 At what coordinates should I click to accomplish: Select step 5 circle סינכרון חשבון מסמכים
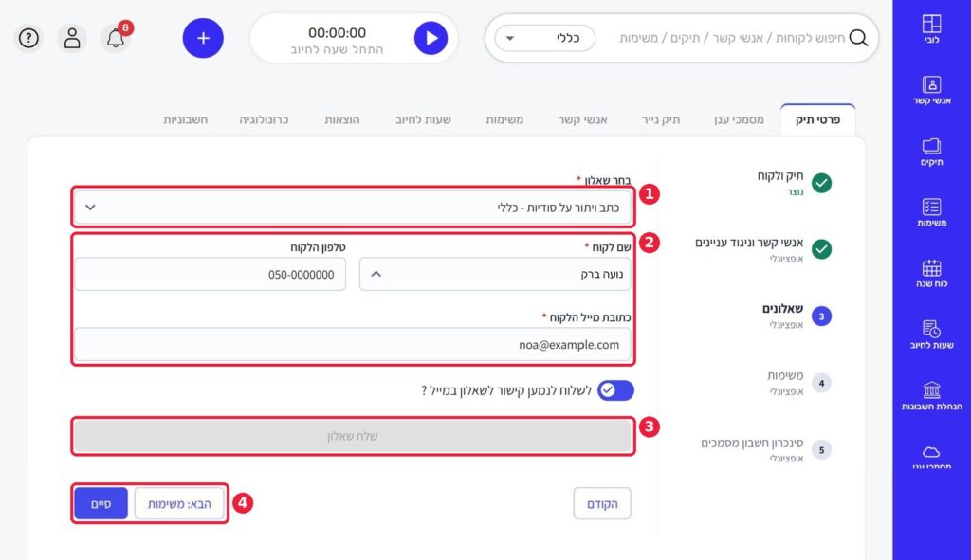pyautogui.click(x=821, y=450)
